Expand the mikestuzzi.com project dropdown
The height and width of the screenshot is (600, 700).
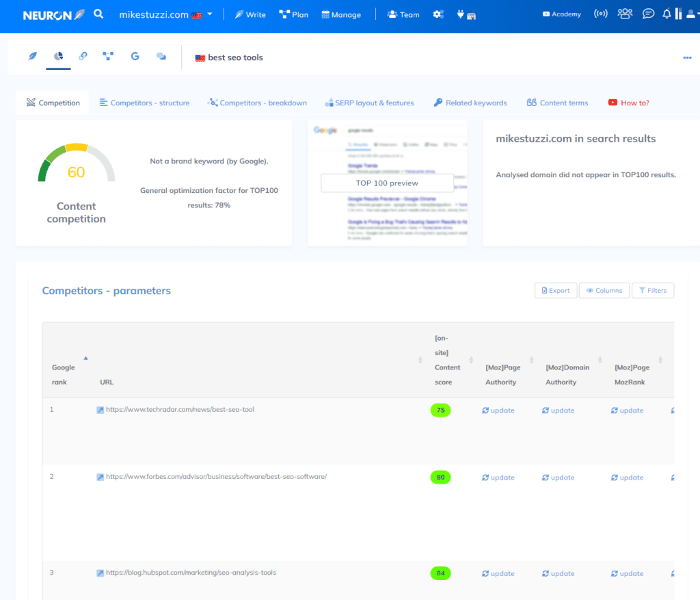pos(165,15)
